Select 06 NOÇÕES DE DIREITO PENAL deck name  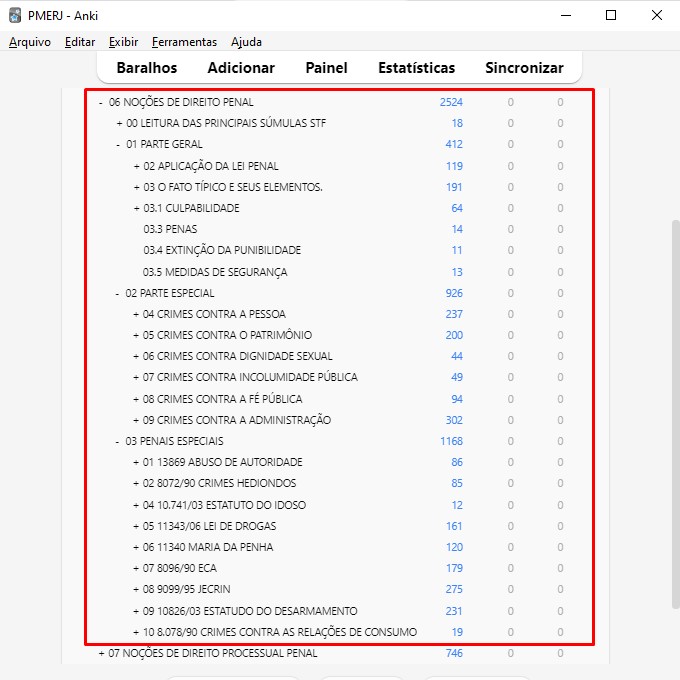click(181, 102)
